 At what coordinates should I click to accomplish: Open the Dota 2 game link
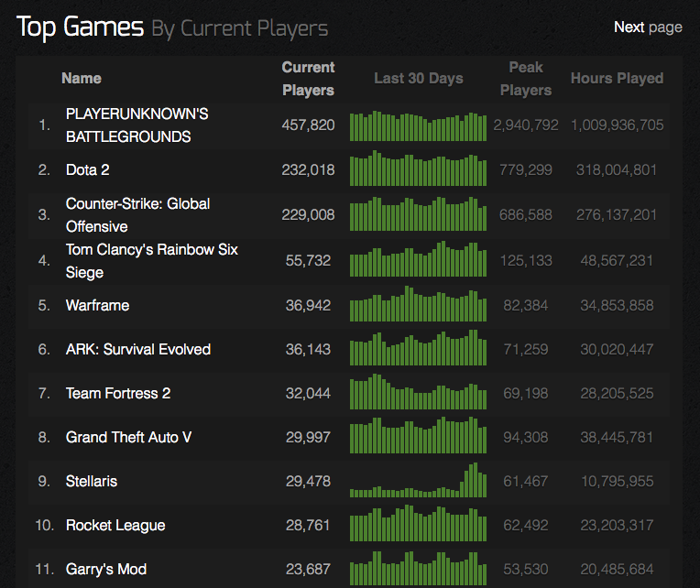pos(88,170)
